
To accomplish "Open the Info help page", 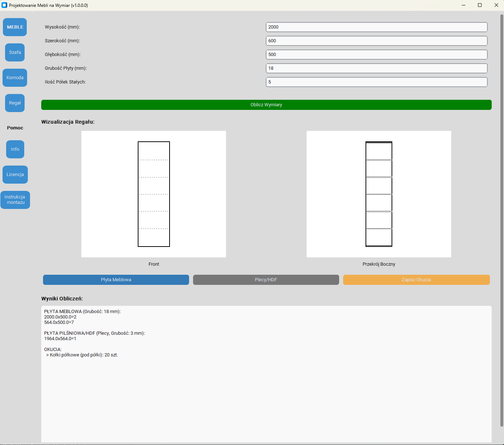I will pos(15,149).
